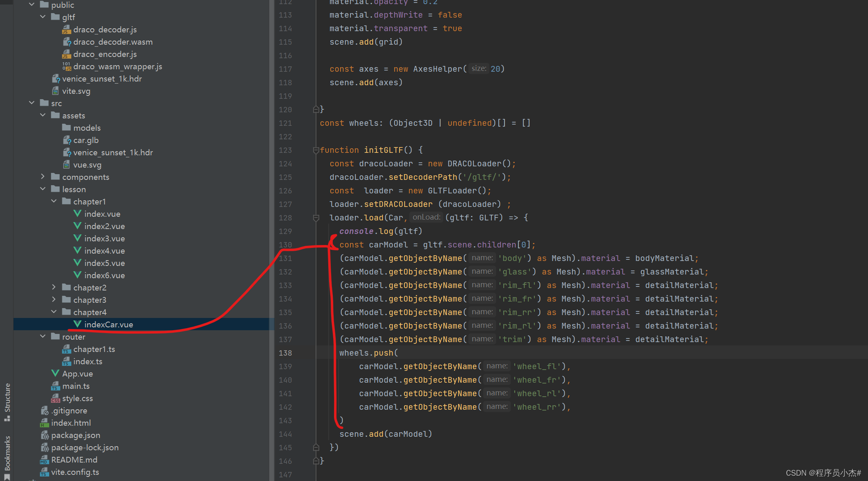Click the .gitignore file icon
Screen dimensions: 868x481
[45, 411]
